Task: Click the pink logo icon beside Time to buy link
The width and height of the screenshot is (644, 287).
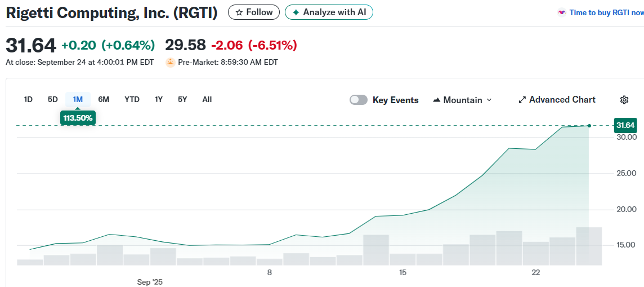Action: click(x=561, y=13)
